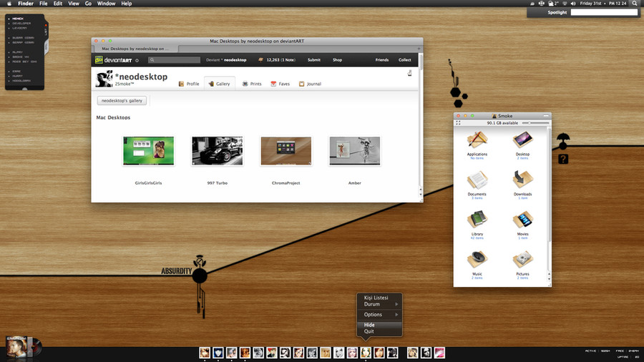Switch to the Journal tab
This screenshot has width=644, height=362.
310,84
